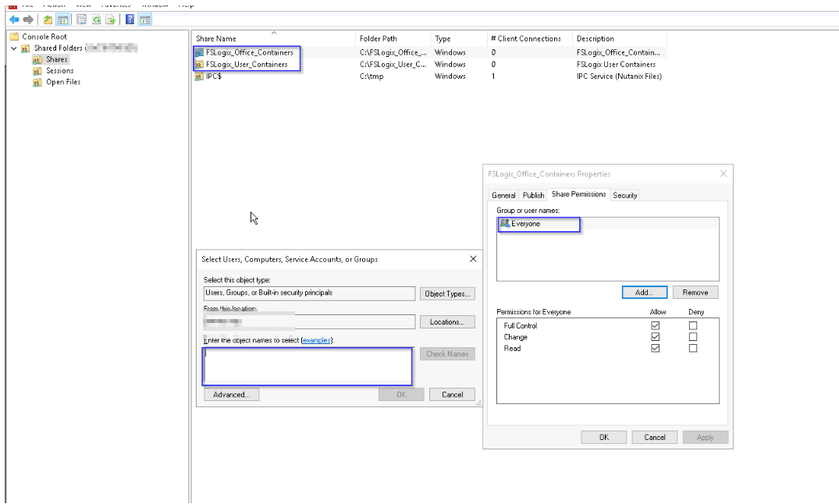The height and width of the screenshot is (504, 839).
Task: Click the FSLogix User Containers description cell
Action: pos(616,64)
